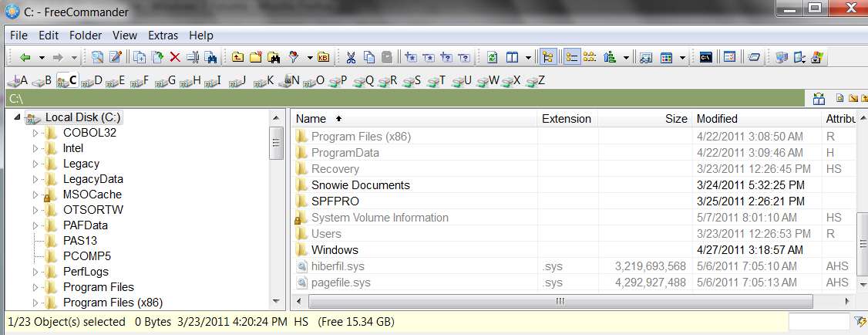
Task: Open the View menu
Action: [125, 36]
